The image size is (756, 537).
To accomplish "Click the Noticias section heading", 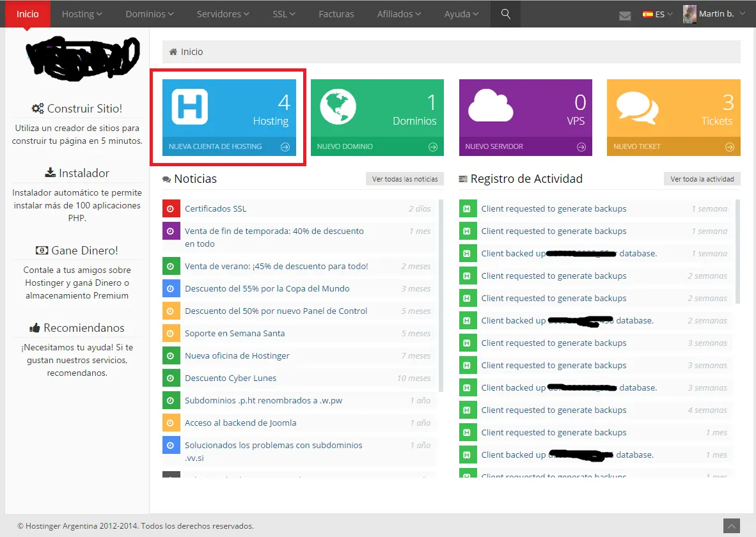I will [195, 179].
